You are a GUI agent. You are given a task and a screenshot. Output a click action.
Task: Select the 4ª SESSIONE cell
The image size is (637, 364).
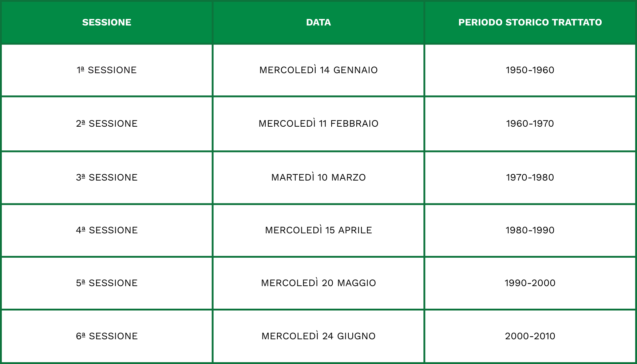coord(107,230)
